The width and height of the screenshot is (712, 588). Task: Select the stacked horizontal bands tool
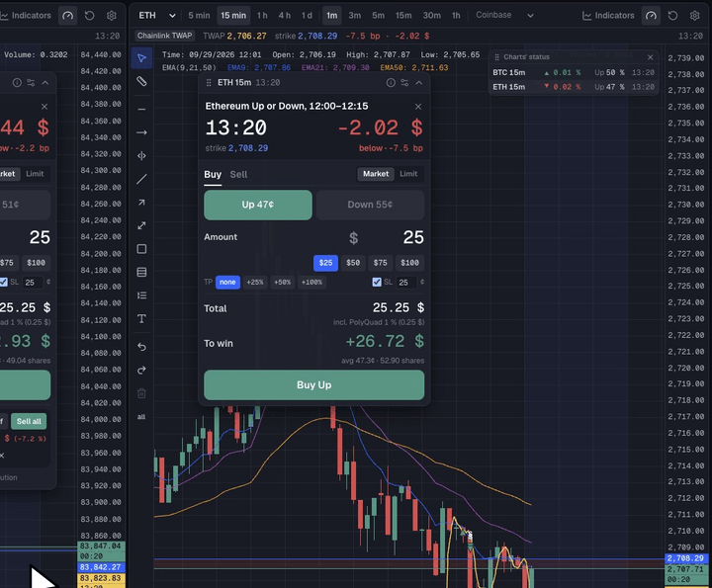coord(141,272)
